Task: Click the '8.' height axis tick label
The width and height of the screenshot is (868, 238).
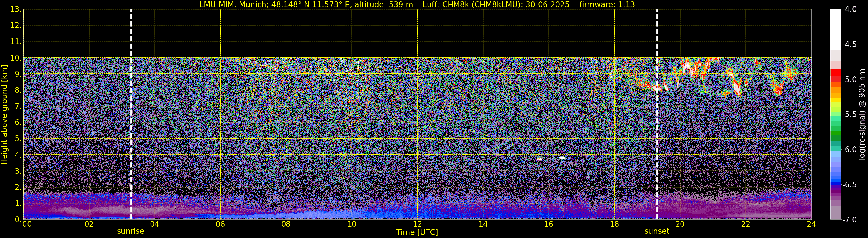Action: (18, 90)
